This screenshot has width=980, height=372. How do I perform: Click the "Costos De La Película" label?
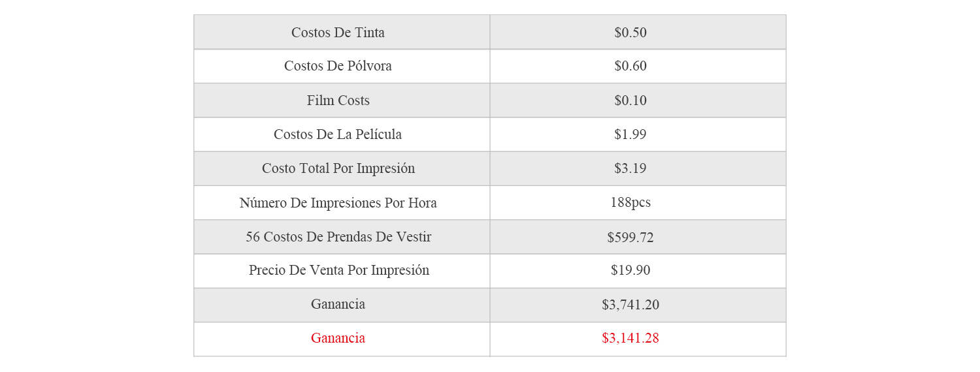coord(338,134)
